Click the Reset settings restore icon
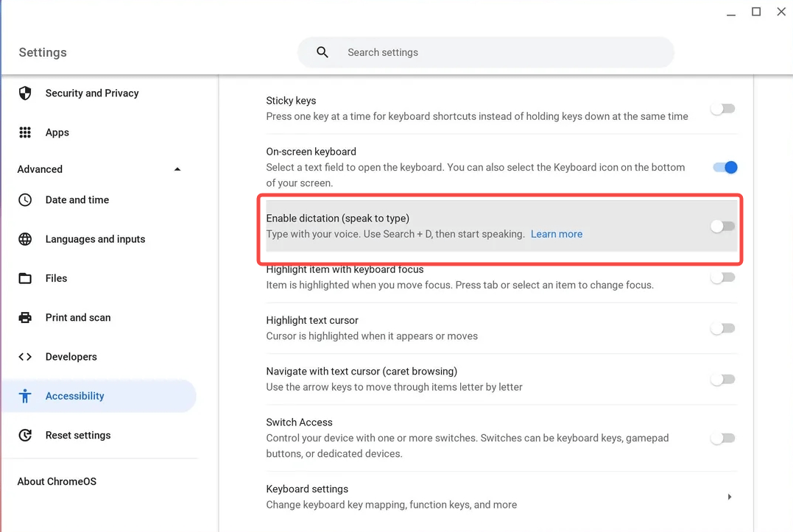This screenshot has height=532, width=793. click(25, 435)
